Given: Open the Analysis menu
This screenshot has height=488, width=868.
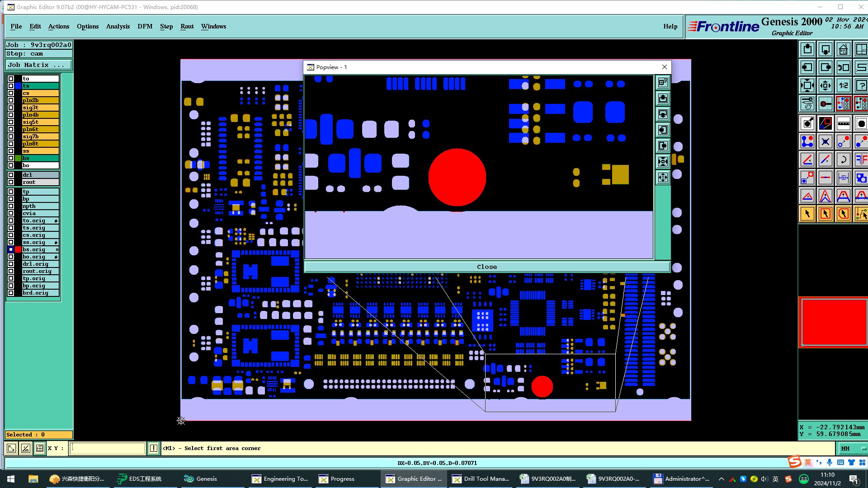Looking at the screenshot, I should click(x=118, y=26).
